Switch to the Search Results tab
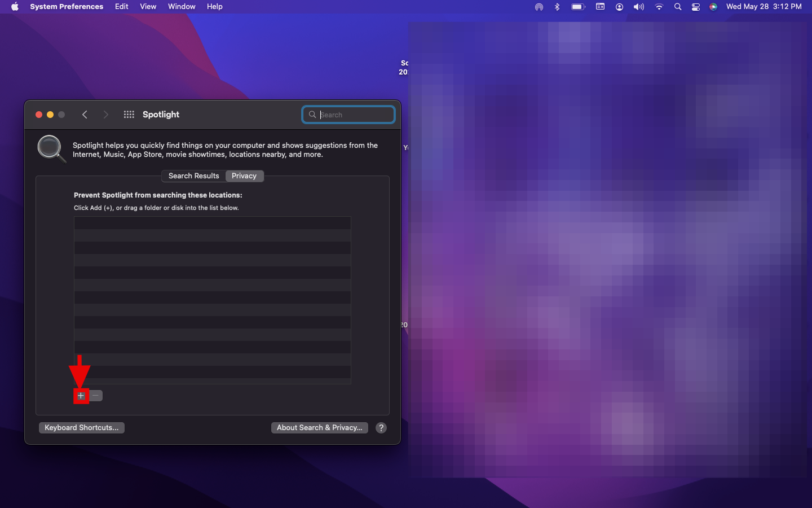This screenshot has width=812, height=508. [x=193, y=176]
